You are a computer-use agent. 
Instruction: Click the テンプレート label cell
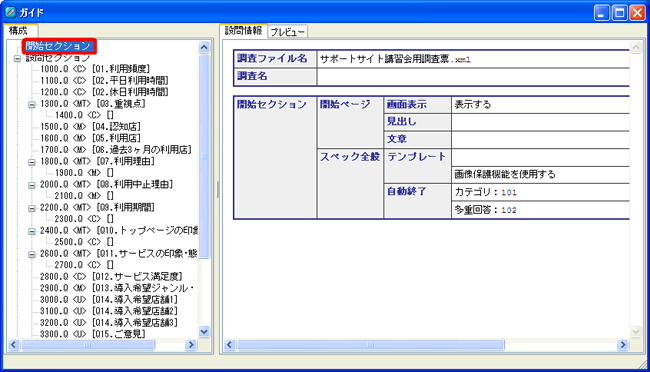tap(417, 166)
